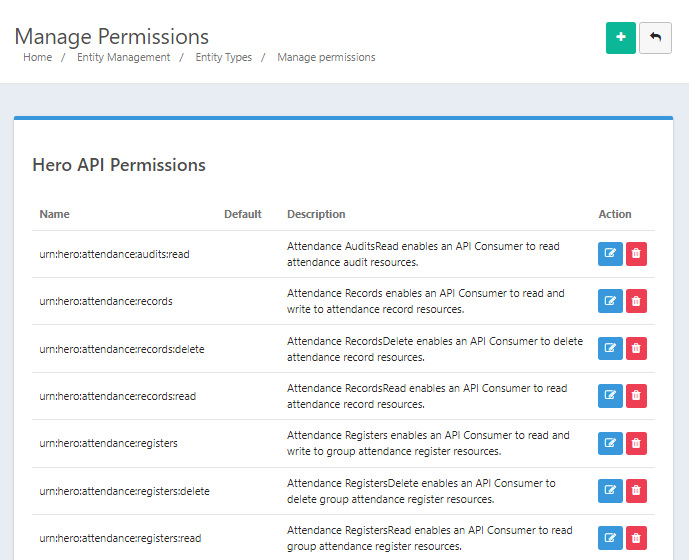This screenshot has height=560, width=689.
Task: Edit the attendance:registers:delete permission
Action: (610, 491)
